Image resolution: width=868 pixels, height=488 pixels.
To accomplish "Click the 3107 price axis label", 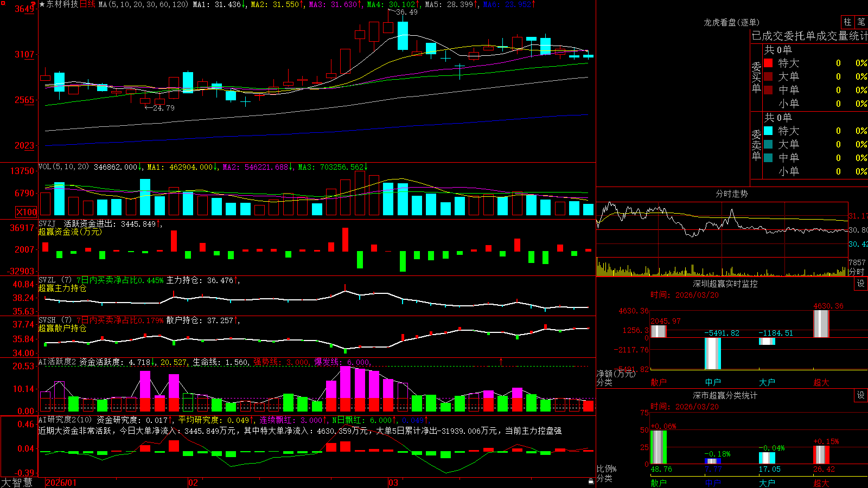I will click(24, 54).
